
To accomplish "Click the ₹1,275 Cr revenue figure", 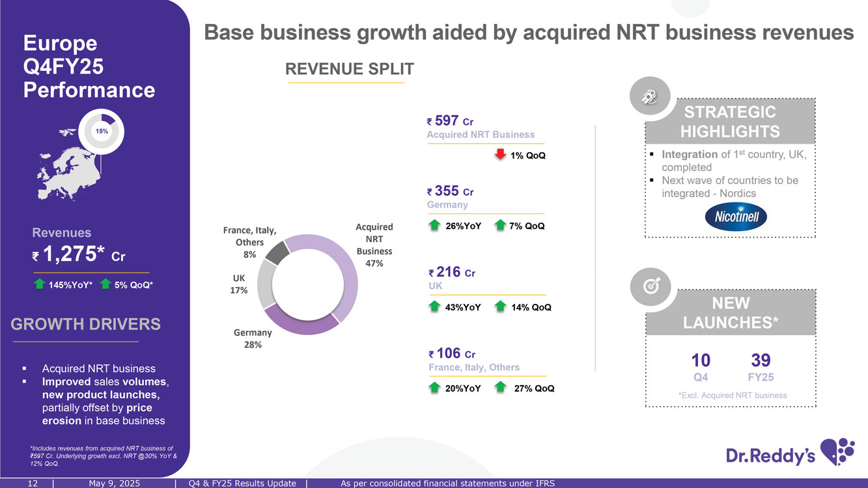I will (79, 256).
